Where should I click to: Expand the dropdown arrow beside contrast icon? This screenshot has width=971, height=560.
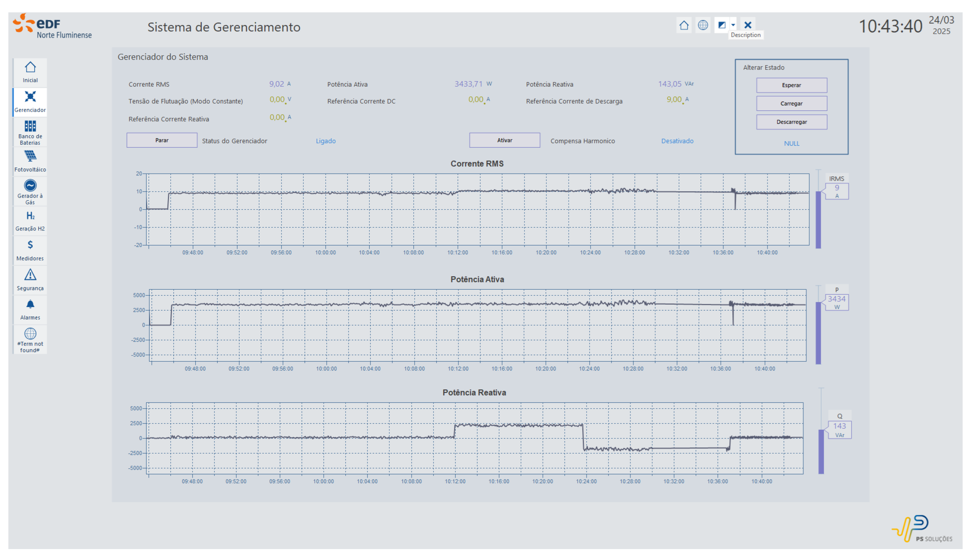[733, 25]
